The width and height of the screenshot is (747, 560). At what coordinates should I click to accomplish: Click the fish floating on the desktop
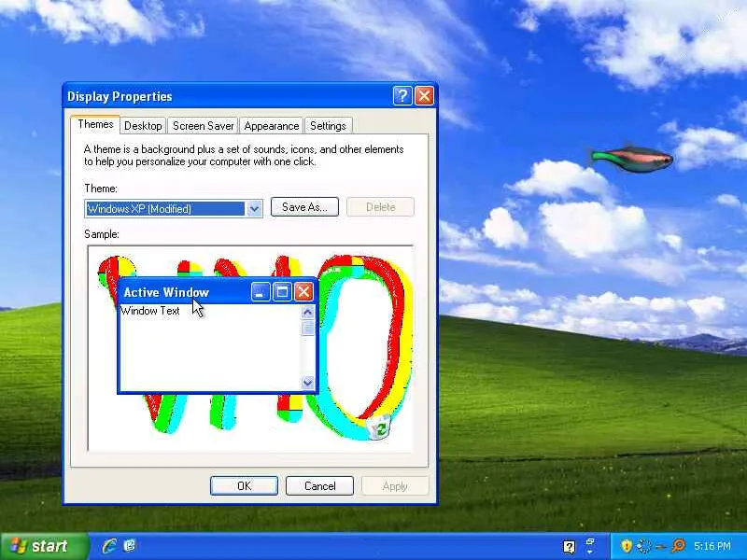pyautogui.click(x=632, y=159)
